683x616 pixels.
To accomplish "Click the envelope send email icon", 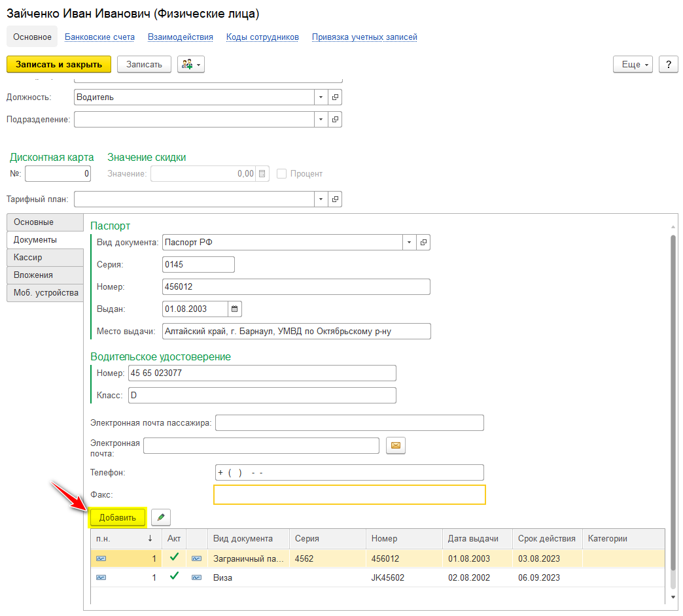I will (396, 446).
